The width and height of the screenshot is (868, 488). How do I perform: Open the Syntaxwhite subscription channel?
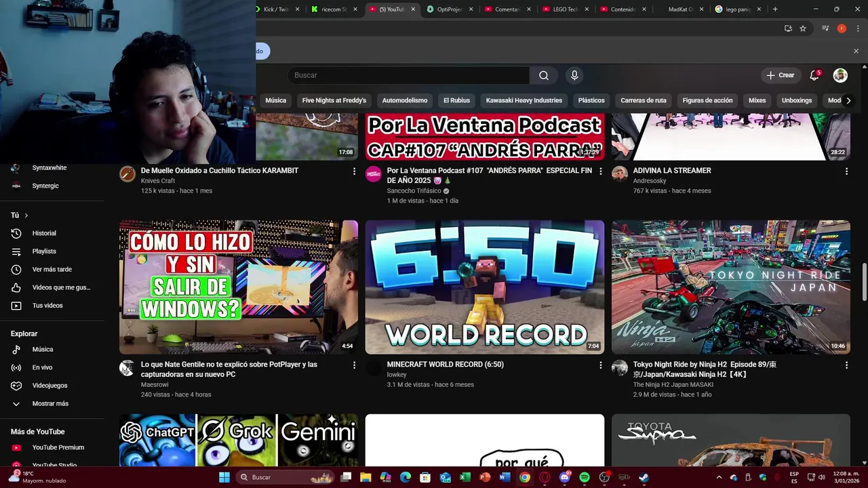(x=50, y=168)
